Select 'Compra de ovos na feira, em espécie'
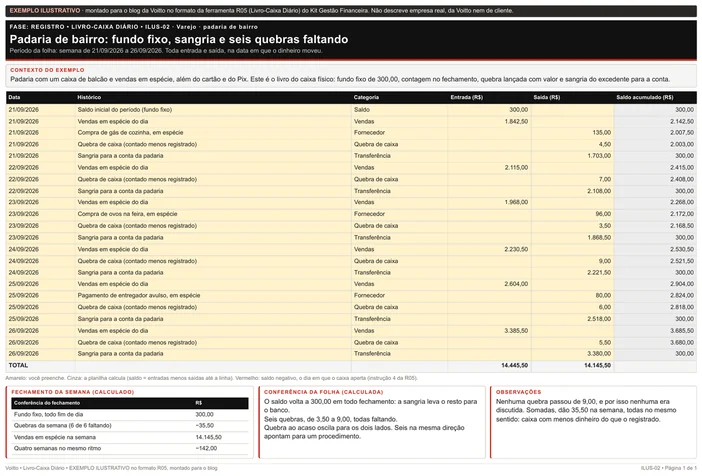702x476 pixels. 127,214
